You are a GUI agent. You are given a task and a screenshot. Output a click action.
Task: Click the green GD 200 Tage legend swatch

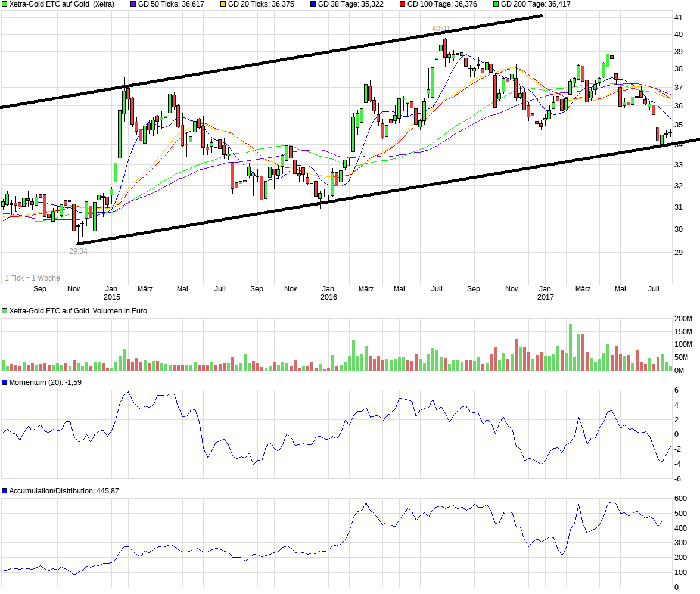[496, 4]
